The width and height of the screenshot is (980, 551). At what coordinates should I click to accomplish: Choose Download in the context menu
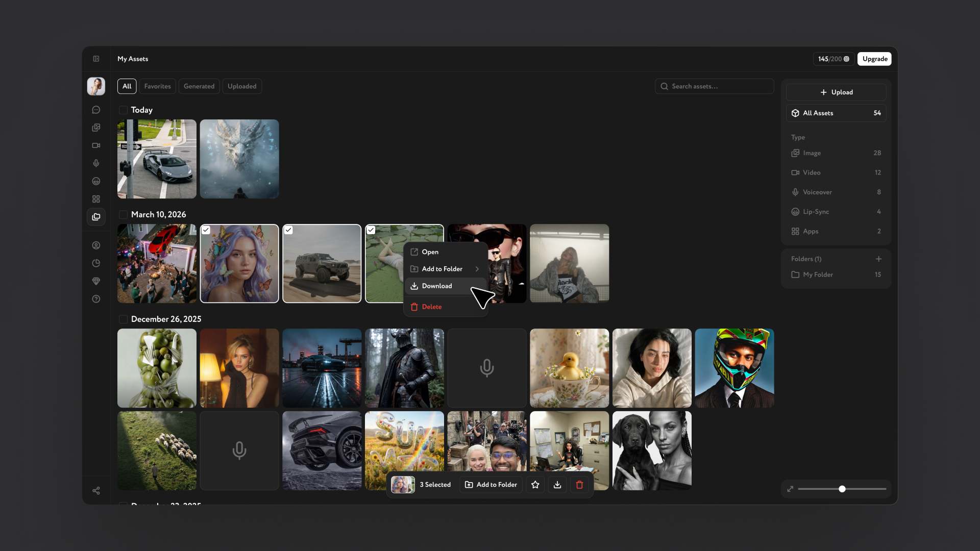point(446,286)
